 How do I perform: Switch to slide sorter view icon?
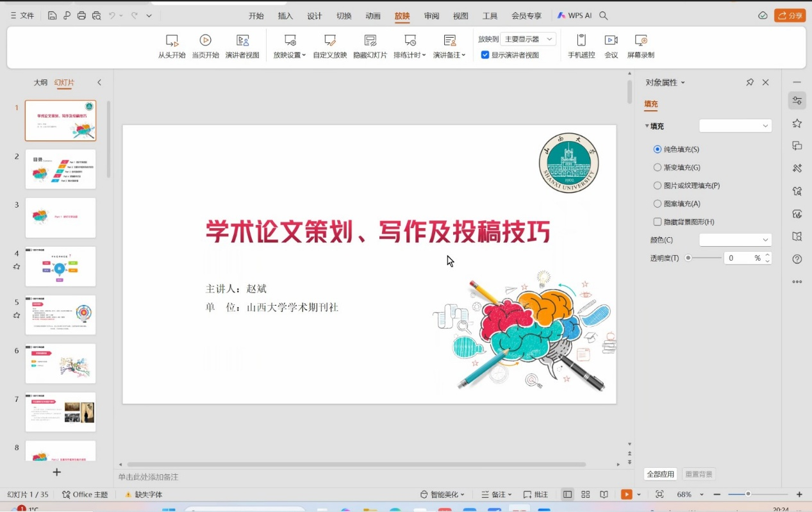click(585, 495)
